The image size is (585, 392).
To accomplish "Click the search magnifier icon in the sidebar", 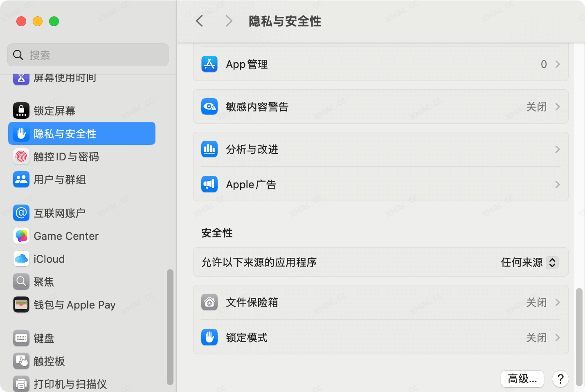I will click(18, 55).
